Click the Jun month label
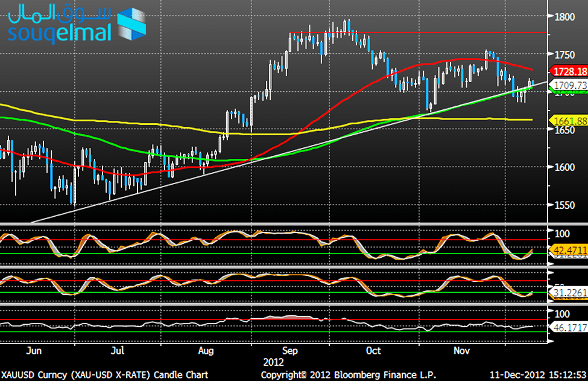Viewport: 588px width, 381px height. tap(34, 351)
